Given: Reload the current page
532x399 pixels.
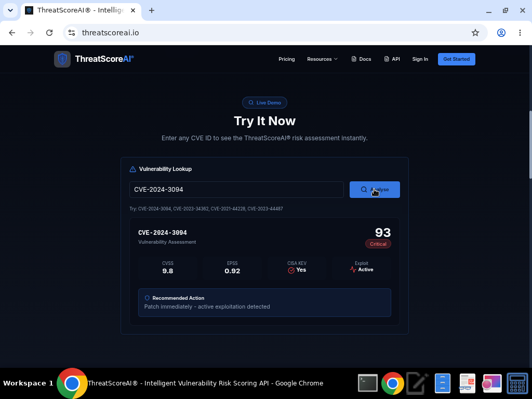Looking at the screenshot, I should [49, 33].
